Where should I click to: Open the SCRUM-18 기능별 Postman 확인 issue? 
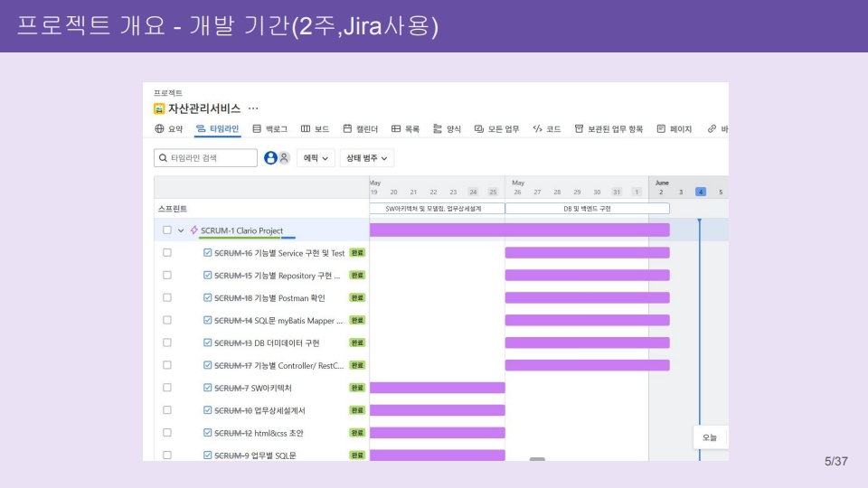269,298
